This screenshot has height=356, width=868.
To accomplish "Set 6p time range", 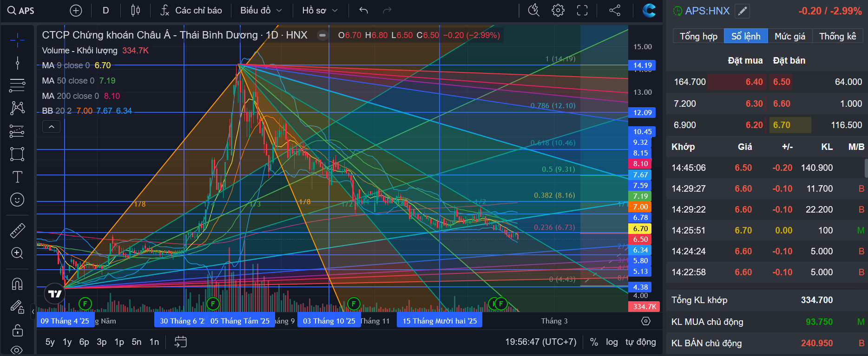I will point(84,342).
